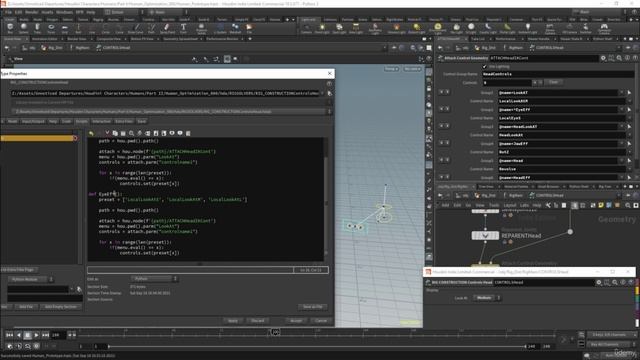Select the REPARENTHead node in network view
The height and width of the screenshot is (360, 640).
[485, 236]
